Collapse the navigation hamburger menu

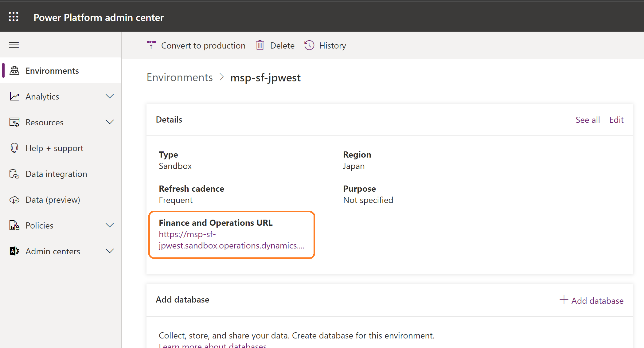(x=14, y=45)
